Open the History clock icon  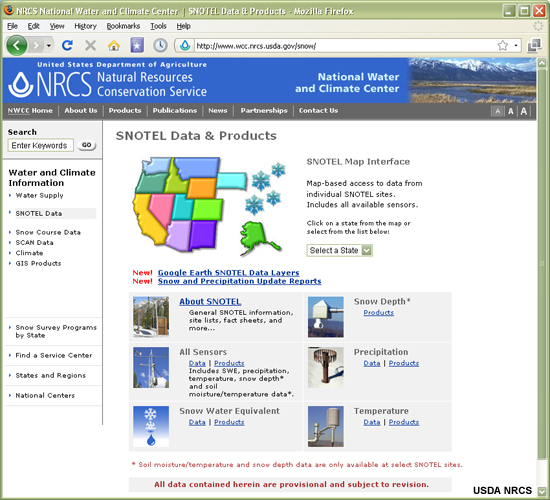click(160, 45)
